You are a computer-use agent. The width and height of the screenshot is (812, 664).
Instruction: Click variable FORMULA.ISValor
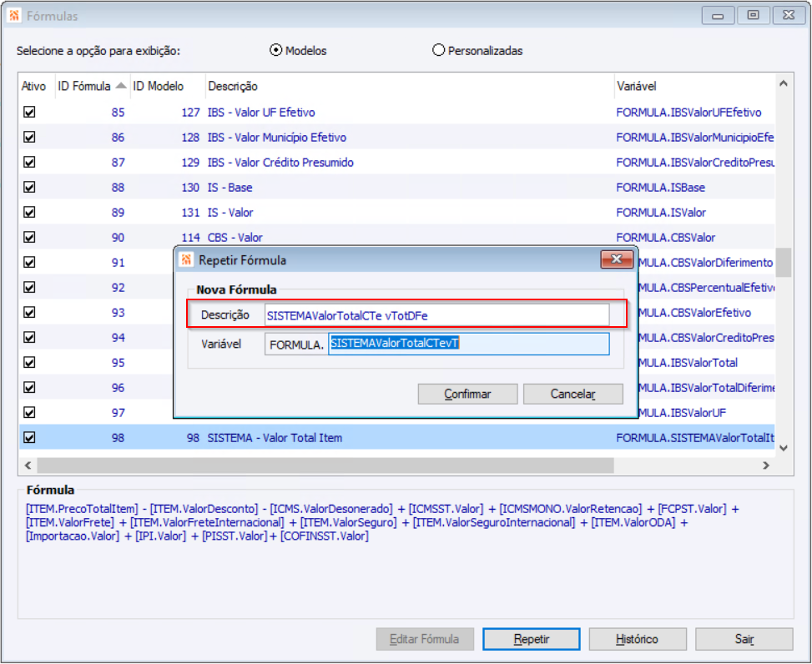(661, 212)
